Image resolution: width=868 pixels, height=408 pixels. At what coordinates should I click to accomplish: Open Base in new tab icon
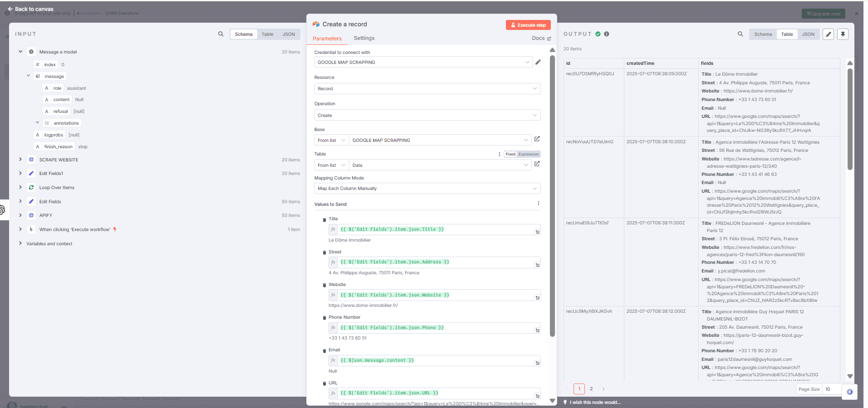[x=537, y=139]
